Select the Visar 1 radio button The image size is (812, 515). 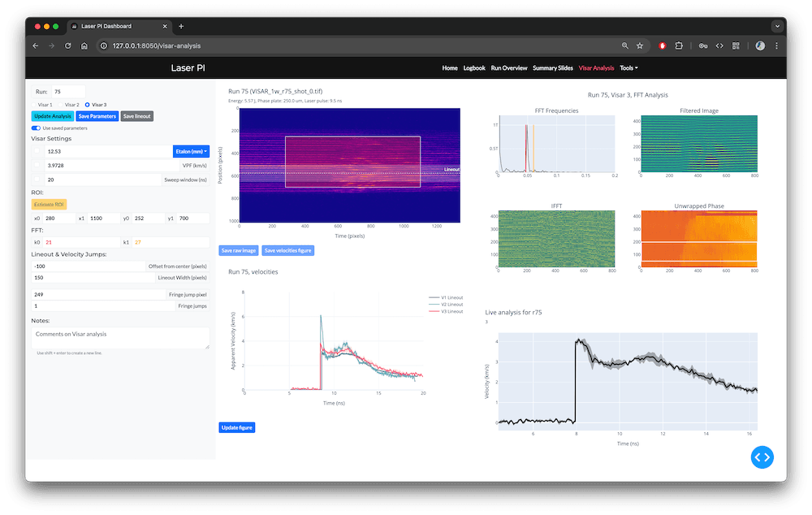[35, 105]
